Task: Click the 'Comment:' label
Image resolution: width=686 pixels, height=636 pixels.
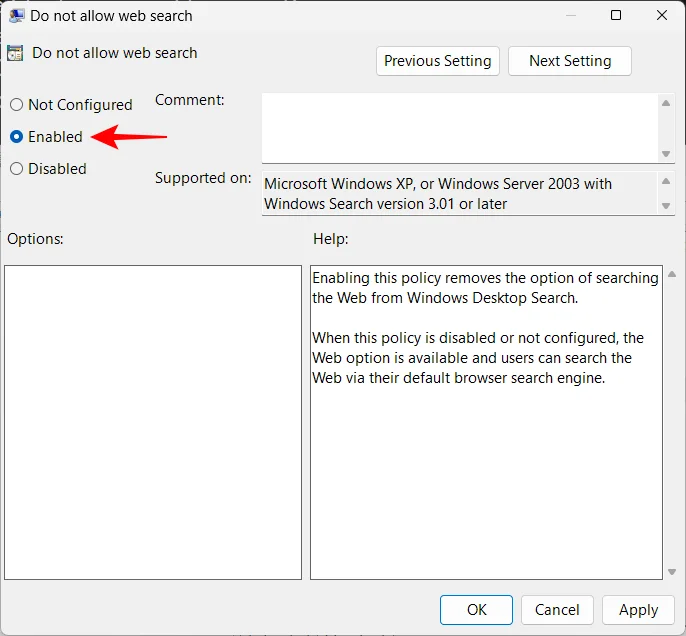Action: (189, 100)
